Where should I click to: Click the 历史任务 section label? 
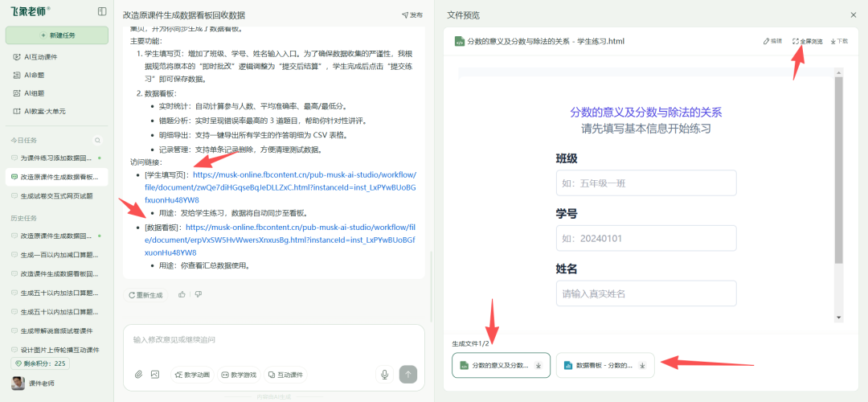click(x=23, y=218)
